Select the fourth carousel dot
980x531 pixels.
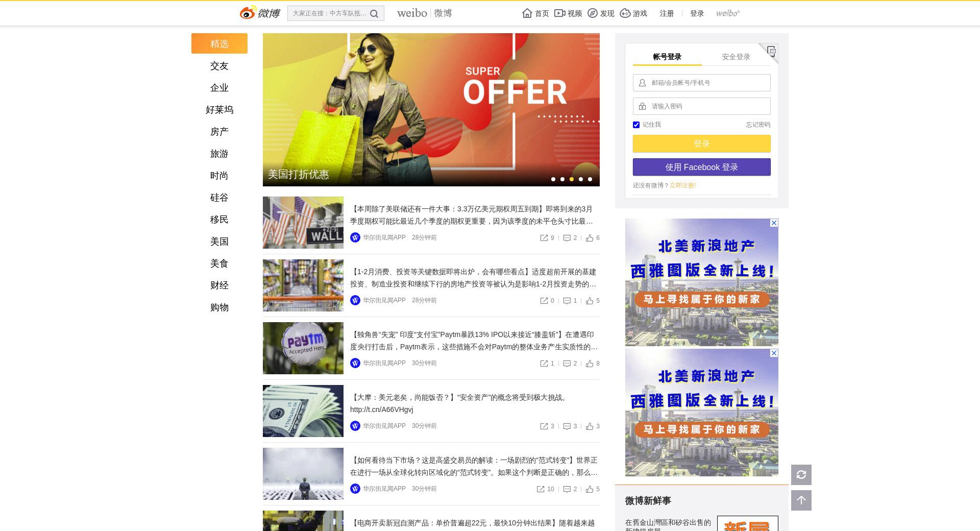tap(581, 179)
